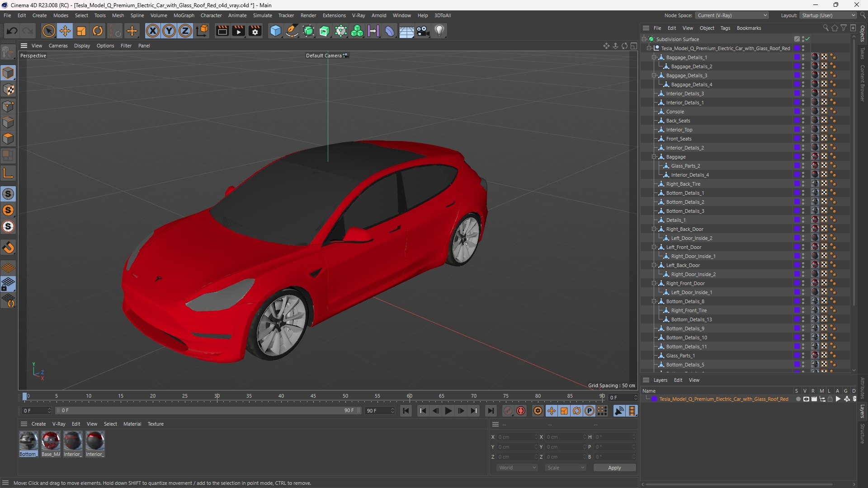Click the Record Active Objects button
This screenshot has height=488, width=868.
[x=508, y=411]
